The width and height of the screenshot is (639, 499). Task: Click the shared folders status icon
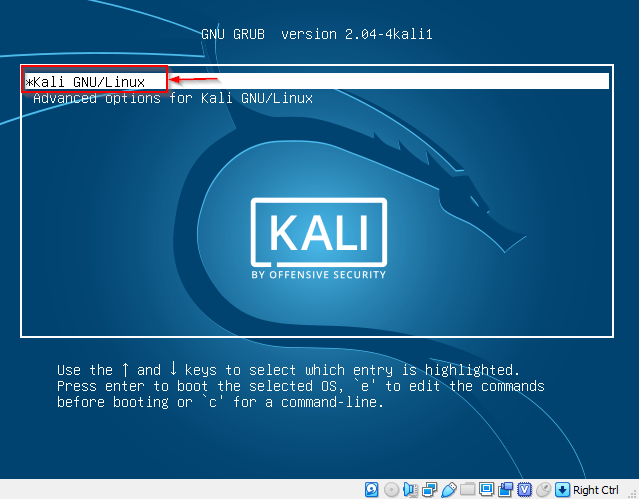click(x=467, y=489)
